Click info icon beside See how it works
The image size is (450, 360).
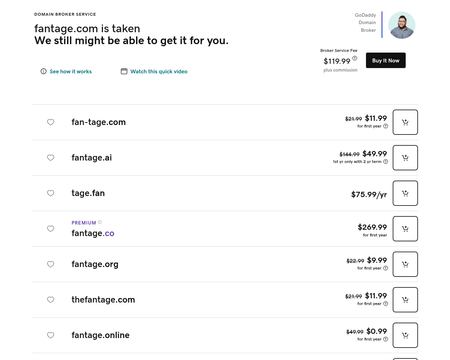43,71
